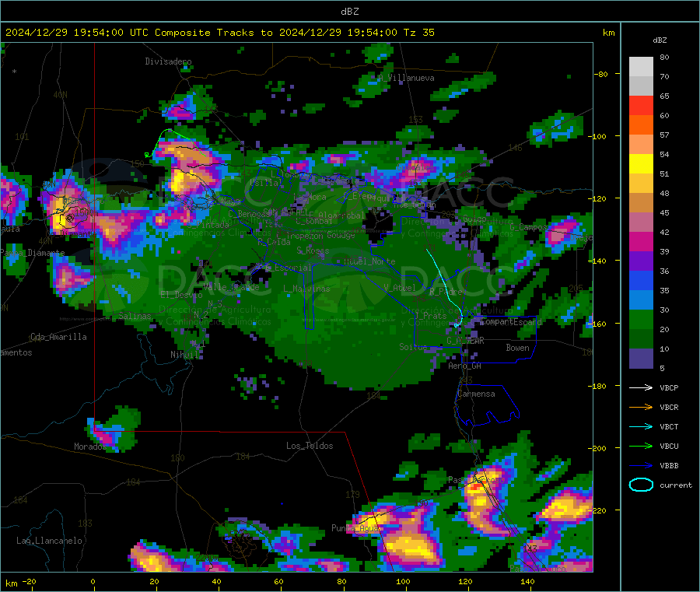
Task: Pick the purple 36-39 dBZ color swatch
Action: point(641,261)
